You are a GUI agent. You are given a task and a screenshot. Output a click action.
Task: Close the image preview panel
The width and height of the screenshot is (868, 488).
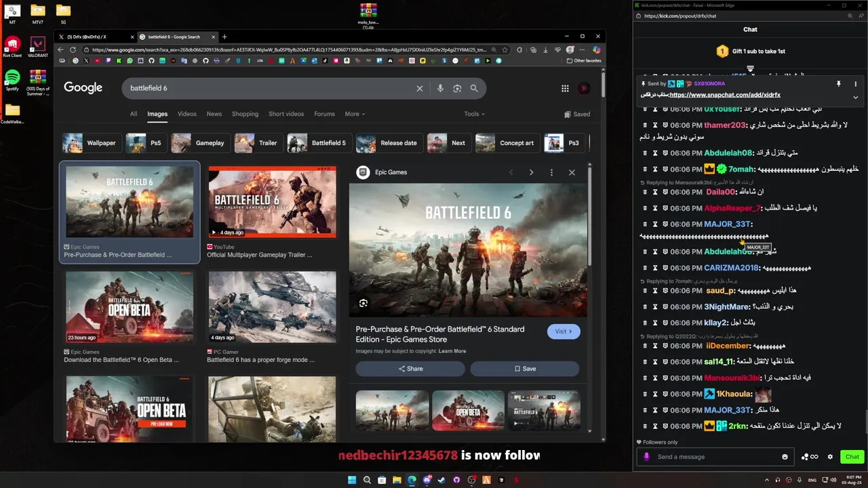point(572,172)
